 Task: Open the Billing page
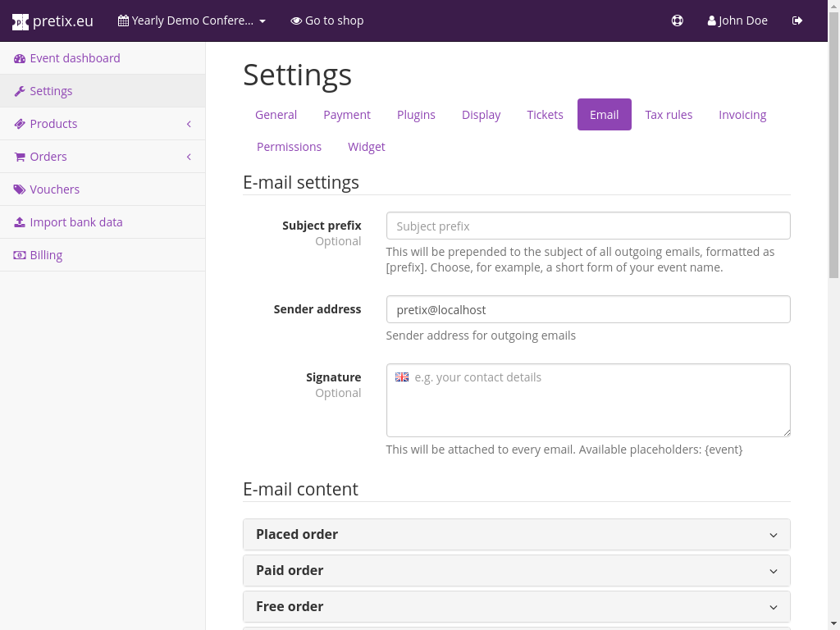(x=103, y=255)
